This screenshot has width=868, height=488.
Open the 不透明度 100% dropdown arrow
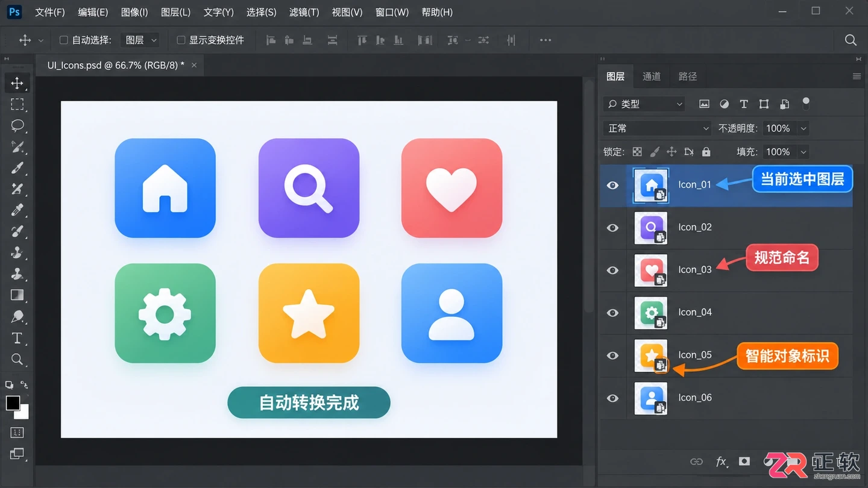point(802,128)
